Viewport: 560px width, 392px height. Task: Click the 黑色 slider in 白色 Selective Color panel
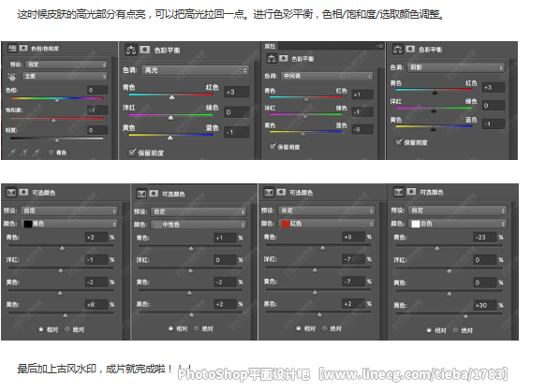pos(449,314)
